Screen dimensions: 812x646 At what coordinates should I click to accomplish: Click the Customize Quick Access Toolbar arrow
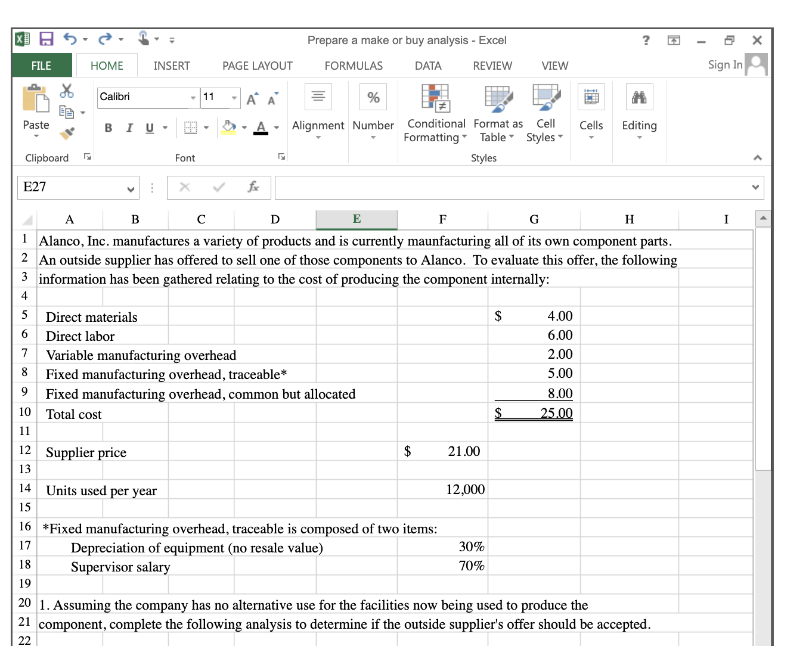[x=172, y=41]
